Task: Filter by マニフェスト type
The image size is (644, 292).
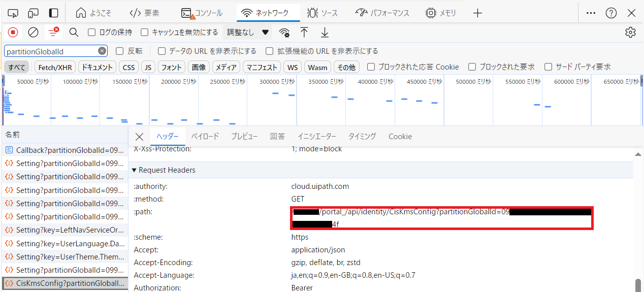Action: pos(262,67)
